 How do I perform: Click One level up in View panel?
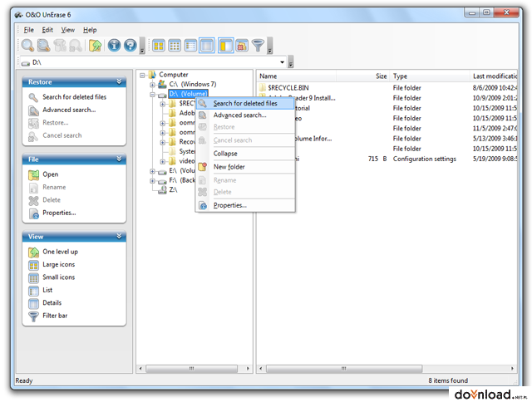point(60,252)
